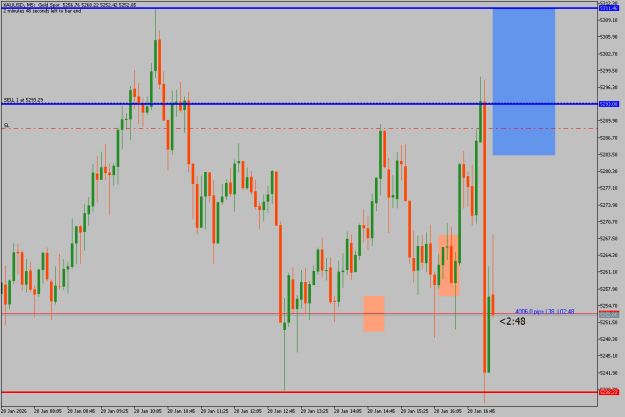Click the blue 5293 price tag on axis
625x417 pixels.
(x=609, y=104)
